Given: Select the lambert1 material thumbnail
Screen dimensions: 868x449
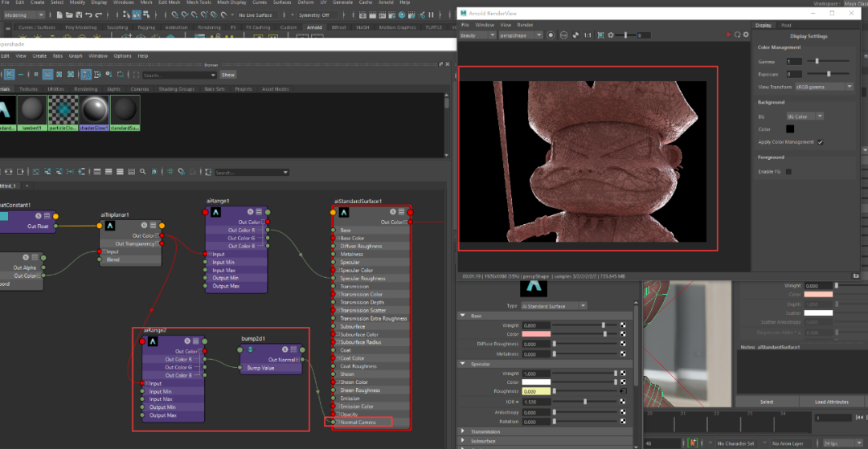Looking at the screenshot, I should 31,113.
